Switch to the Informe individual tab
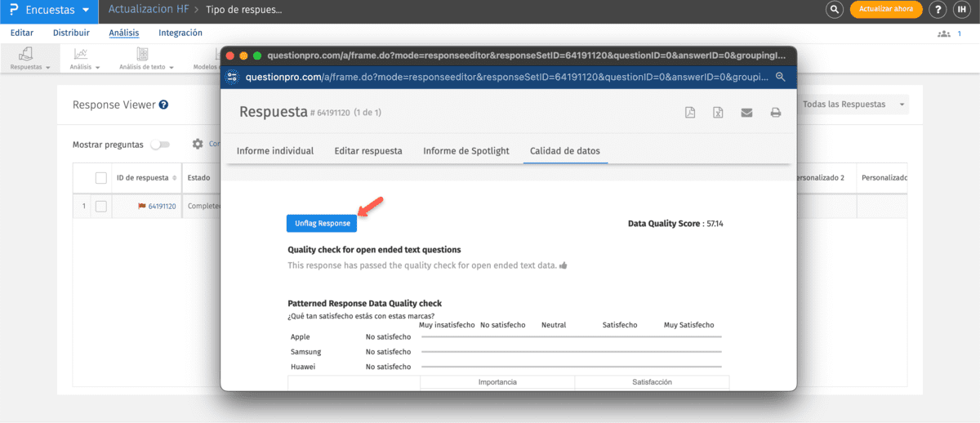Viewport: 980px width, 423px height. (x=275, y=151)
